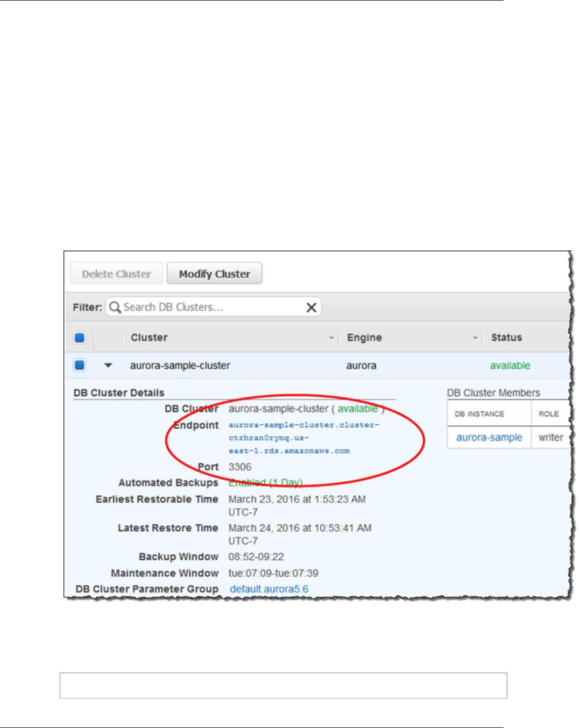Viewport: 580px width, 728px height.
Task: Click the magnifier icon in filter box
Action: [115, 307]
